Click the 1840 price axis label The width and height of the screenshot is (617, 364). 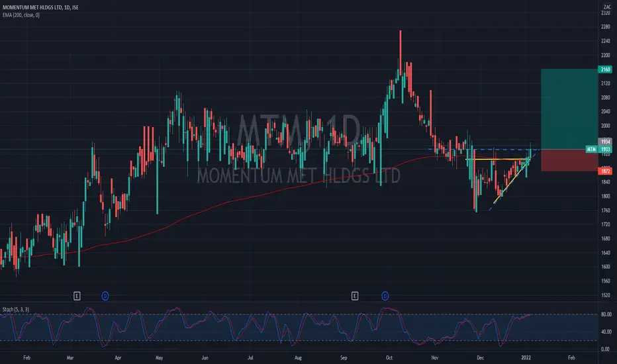(605, 182)
